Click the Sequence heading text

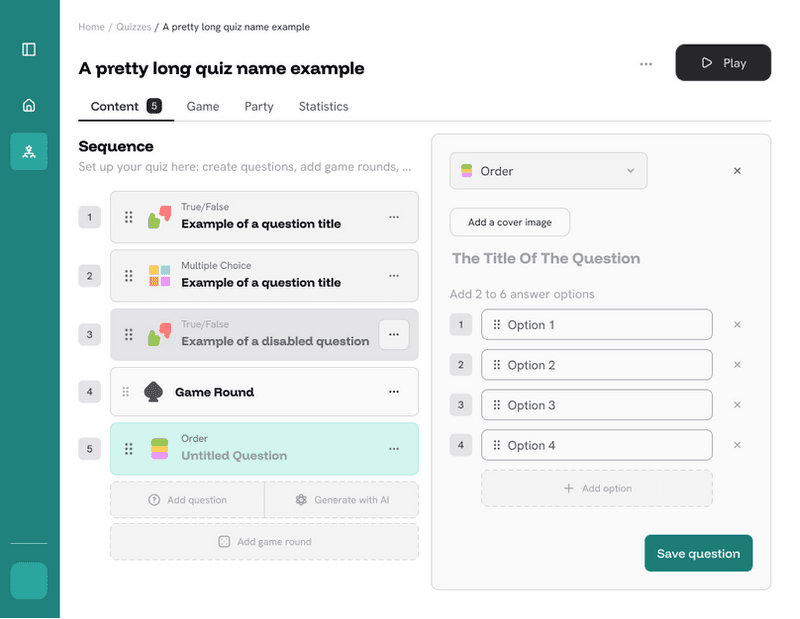(116, 146)
